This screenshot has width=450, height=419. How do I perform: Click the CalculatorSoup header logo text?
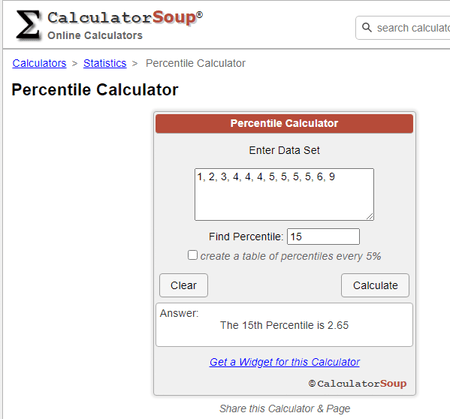tap(125, 18)
